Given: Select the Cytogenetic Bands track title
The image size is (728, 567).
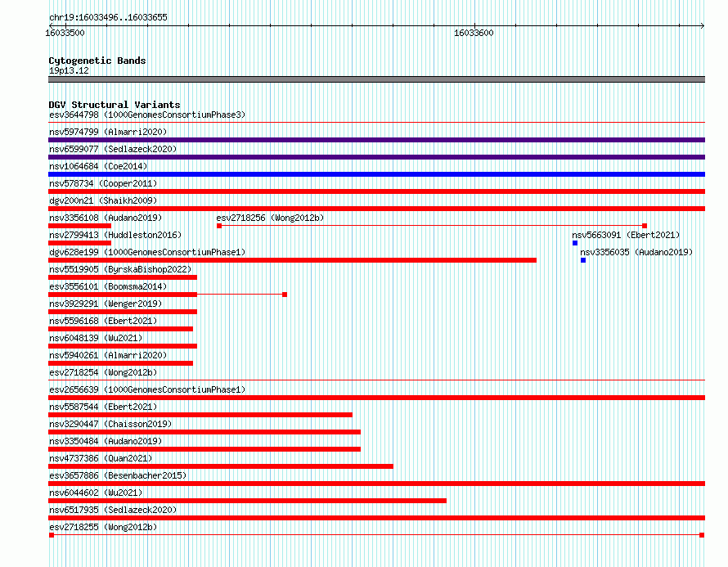Looking at the screenshot, I should coord(97,61).
